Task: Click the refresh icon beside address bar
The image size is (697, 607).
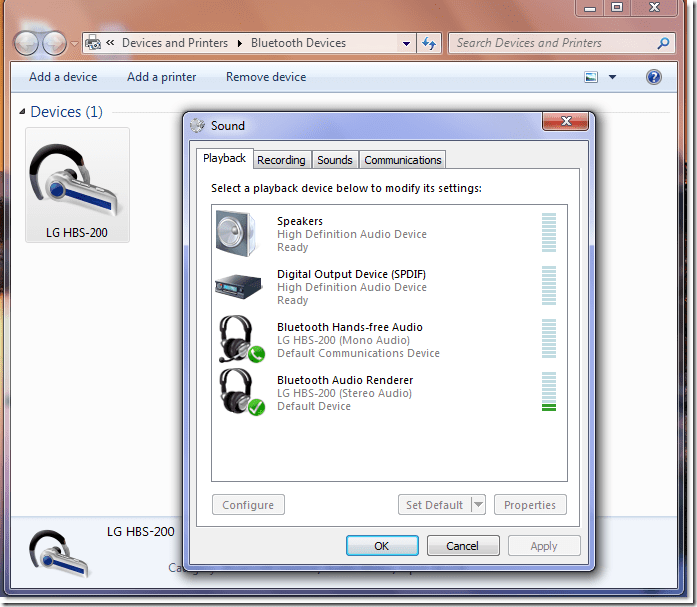Action: tap(430, 43)
